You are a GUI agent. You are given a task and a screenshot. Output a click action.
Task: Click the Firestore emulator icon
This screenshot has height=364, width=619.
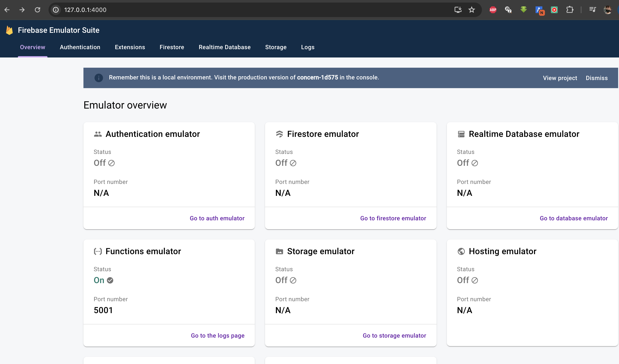pyautogui.click(x=279, y=134)
